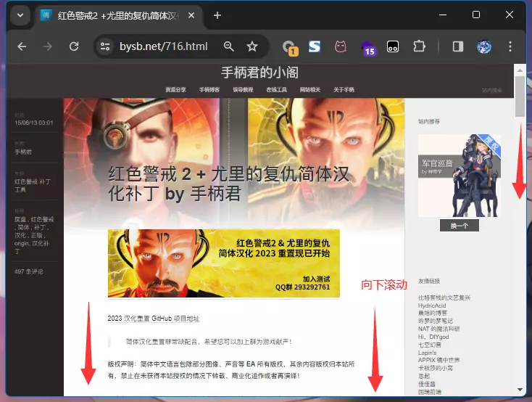Open the extension with purple badge 15
This screenshot has width=532, height=402.
click(x=367, y=48)
